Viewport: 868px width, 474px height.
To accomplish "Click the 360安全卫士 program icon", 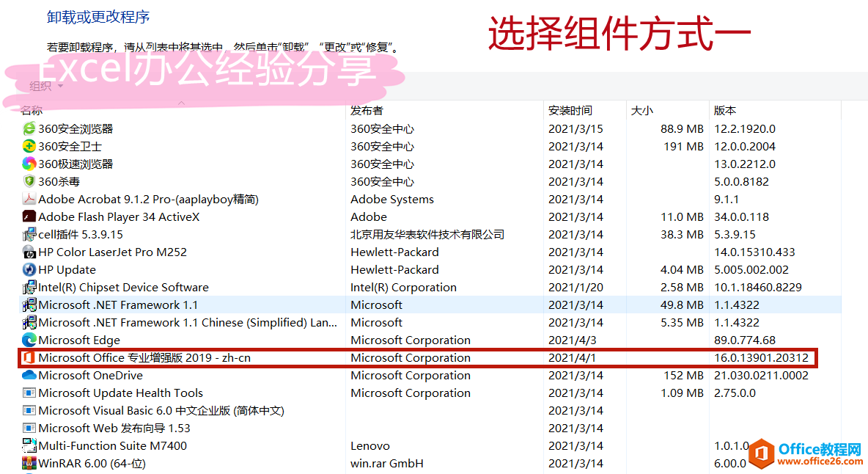I will [x=29, y=146].
